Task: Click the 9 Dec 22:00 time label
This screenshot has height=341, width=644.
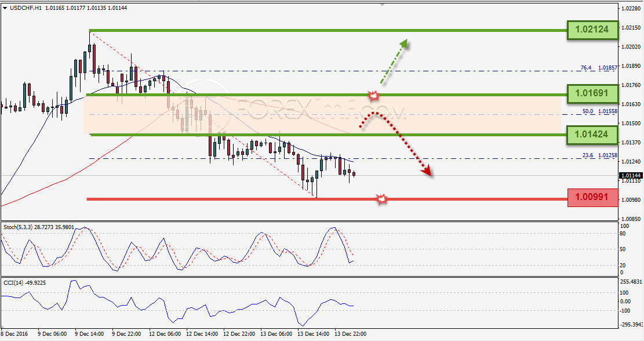Action: (x=126, y=334)
